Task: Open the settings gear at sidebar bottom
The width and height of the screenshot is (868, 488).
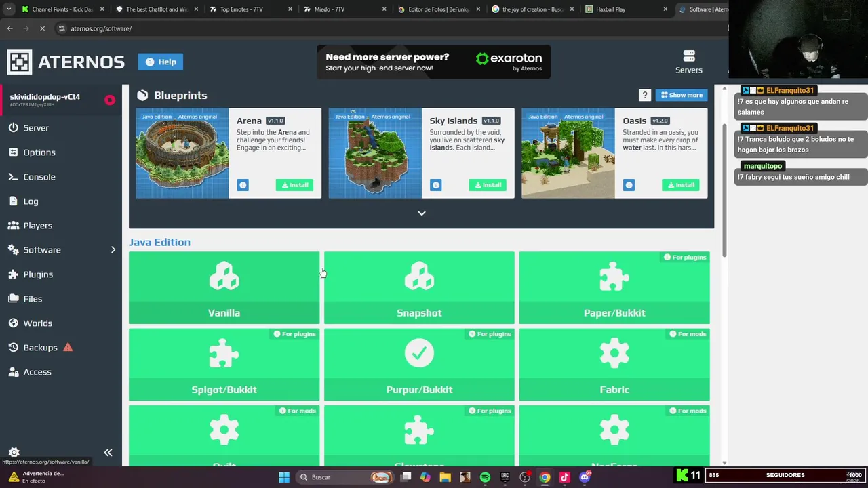Action: click(14, 452)
